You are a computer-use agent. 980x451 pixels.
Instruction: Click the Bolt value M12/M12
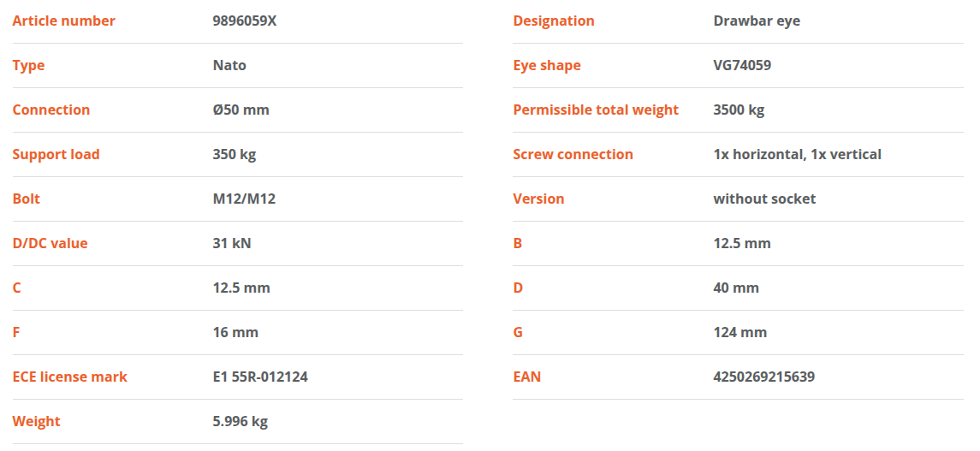pyautogui.click(x=245, y=199)
